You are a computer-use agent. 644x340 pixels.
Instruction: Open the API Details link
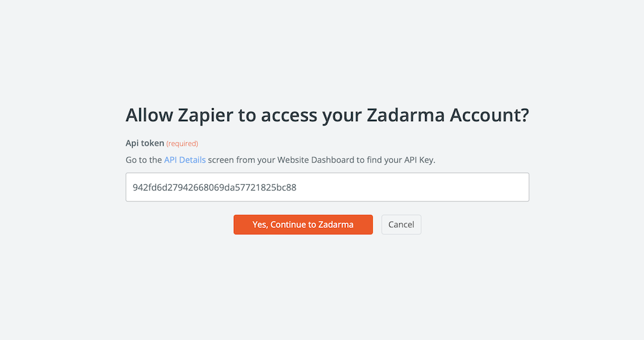tap(185, 160)
